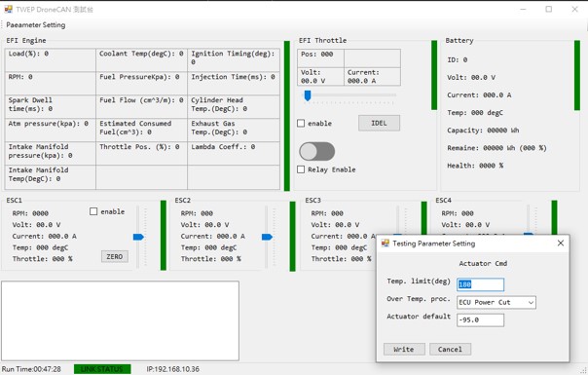Tick the Relay Enable checkbox
This screenshot has width=588, height=375.
pos(301,169)
